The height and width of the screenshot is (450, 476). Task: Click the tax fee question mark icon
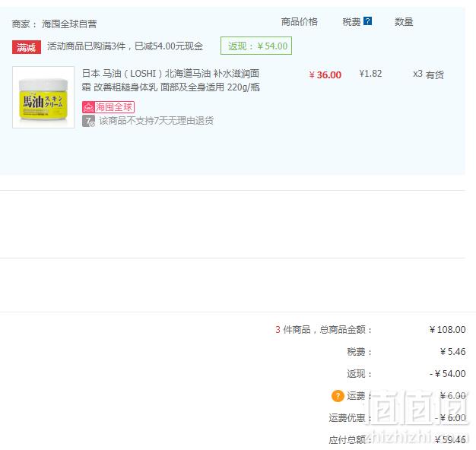pos(367,21)
